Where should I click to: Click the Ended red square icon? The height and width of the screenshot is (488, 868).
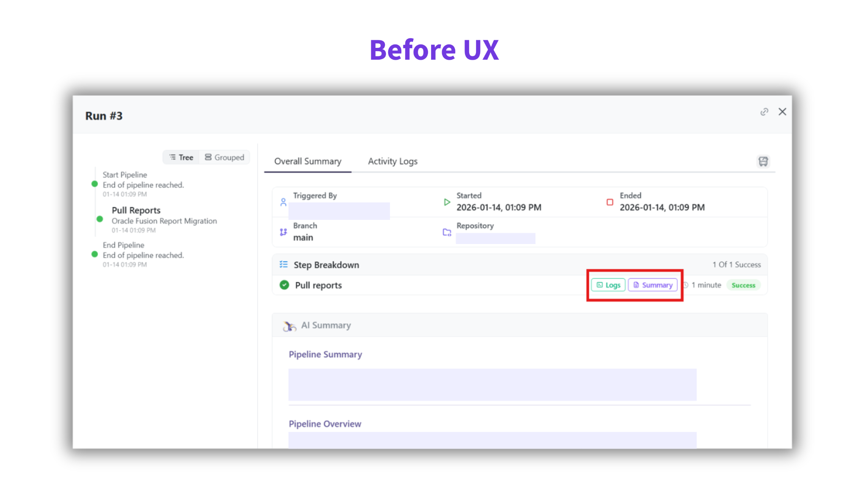click(609, 202)
